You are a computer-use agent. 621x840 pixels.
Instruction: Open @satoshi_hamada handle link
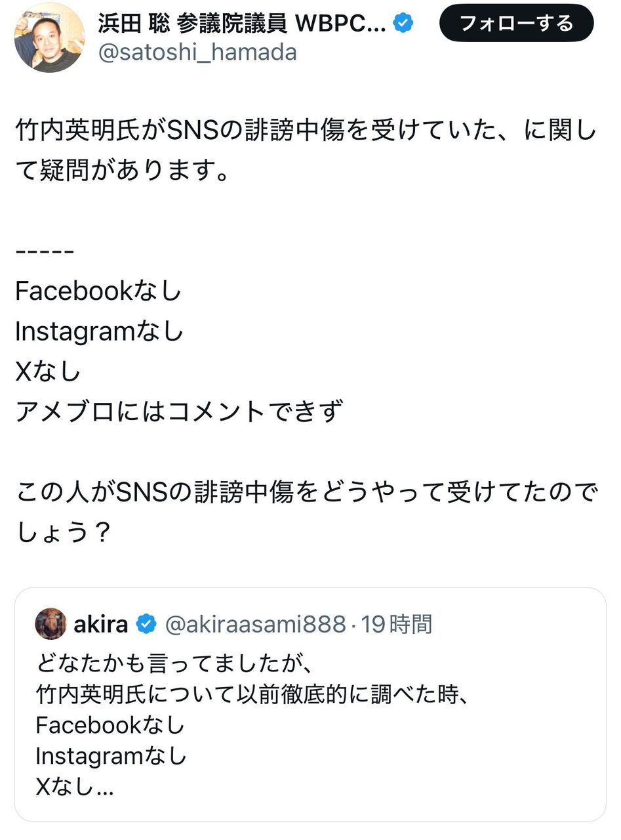(197, 52)
